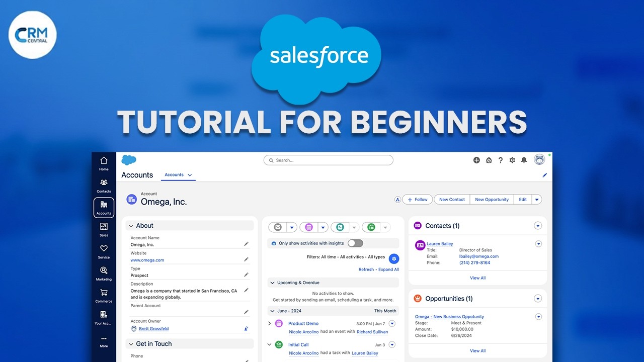This screenshot has width=644, height=362.
Task: Edit Description field pencil icon
Action: click(x=246, y=290)
